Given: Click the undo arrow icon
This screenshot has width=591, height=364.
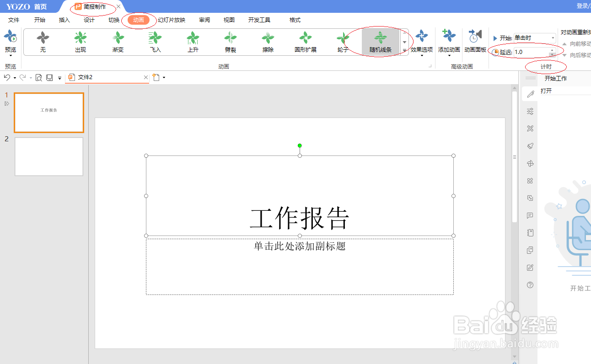Looking at the screenshot, I should [7, 78].
